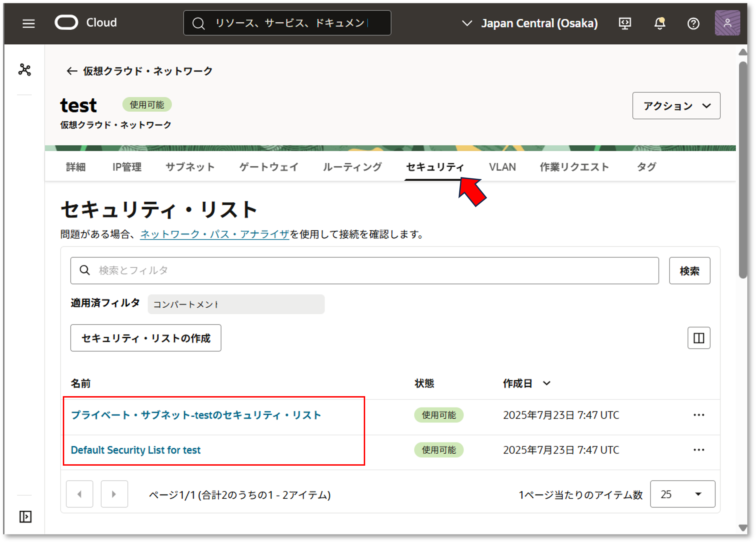
Task: Switch to the ゲートウェイ tab
Action: [269, 167]
